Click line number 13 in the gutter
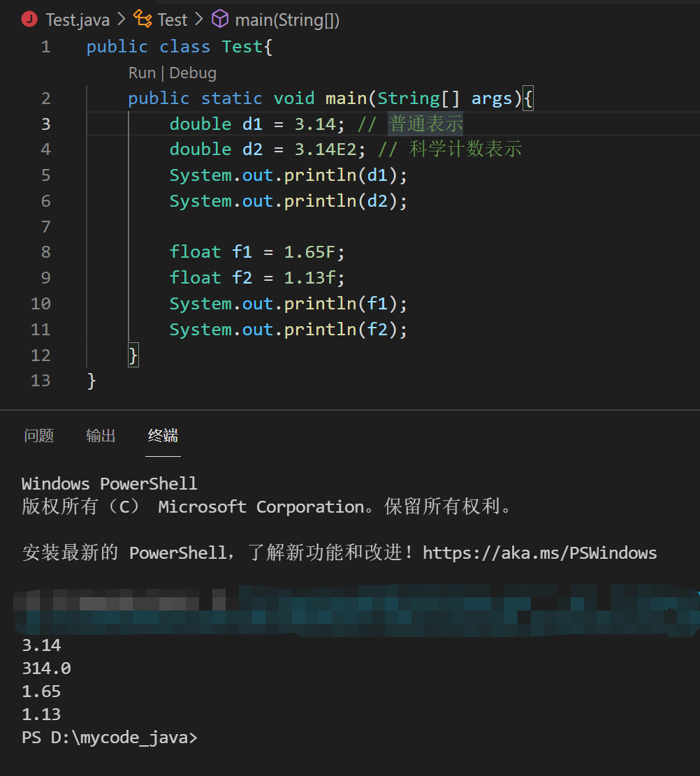This screenshot has height=776, width=700. 41,380
